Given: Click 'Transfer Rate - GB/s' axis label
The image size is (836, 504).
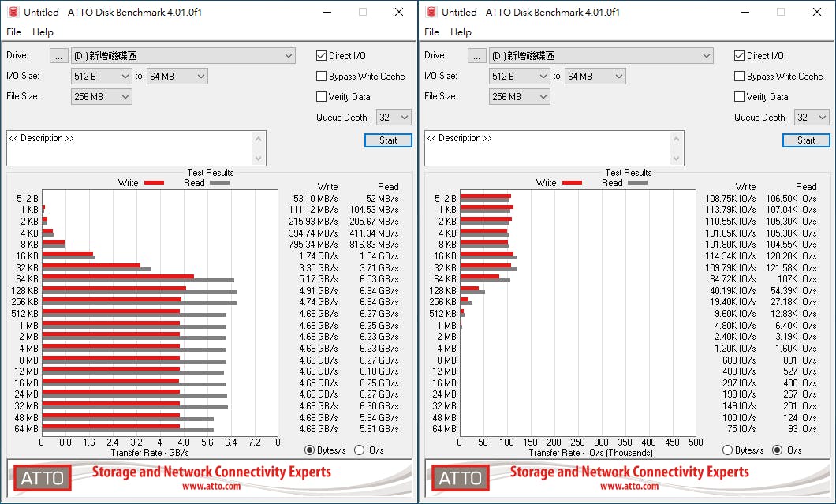Looking at the screenshot, I should click(150, 453).
